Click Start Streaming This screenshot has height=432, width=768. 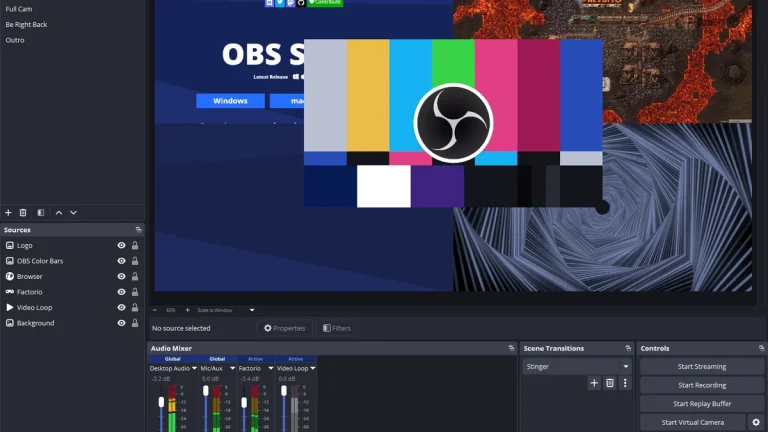tap(702, 366)
